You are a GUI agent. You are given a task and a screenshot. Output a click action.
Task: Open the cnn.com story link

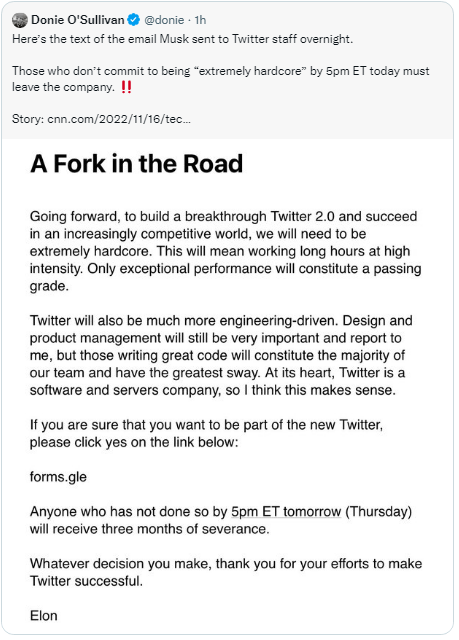(x=119, y=119)
